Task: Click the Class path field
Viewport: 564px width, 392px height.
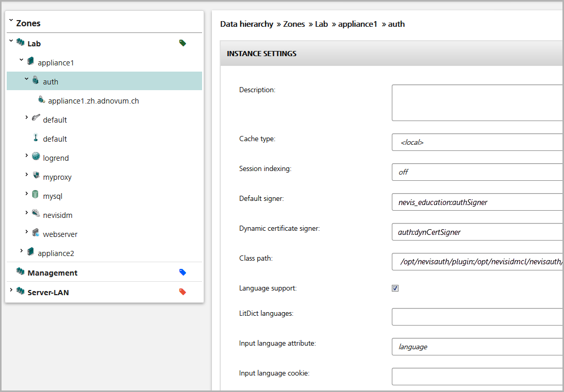Action: coord(478,262)
